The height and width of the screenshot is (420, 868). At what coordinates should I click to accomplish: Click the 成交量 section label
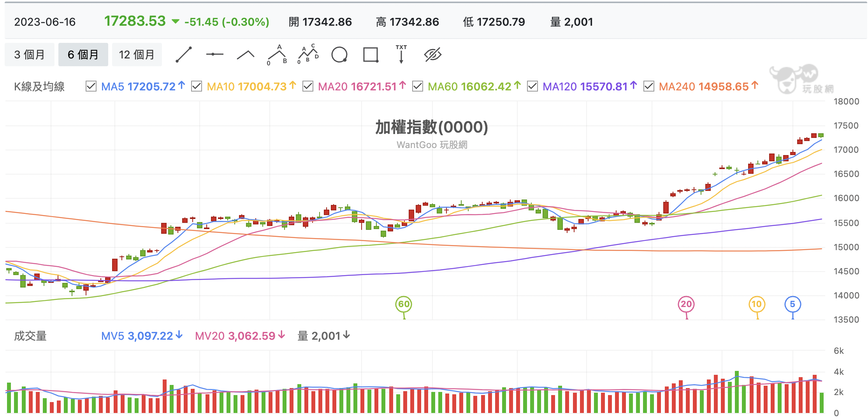tap(30, 336)
